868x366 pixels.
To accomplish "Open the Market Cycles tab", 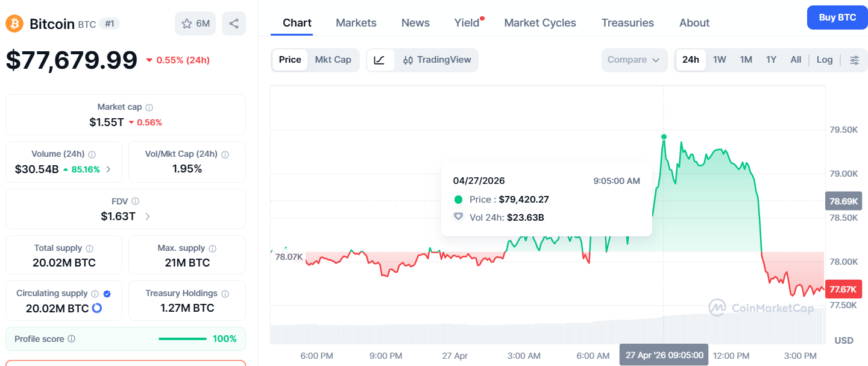I will tap(540, 23).
